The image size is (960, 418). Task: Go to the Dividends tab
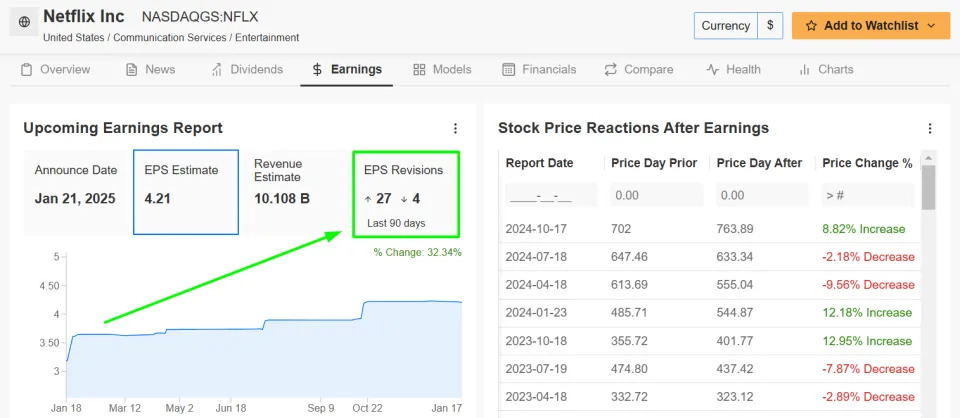pyautogui.click(x=247, y=69)
